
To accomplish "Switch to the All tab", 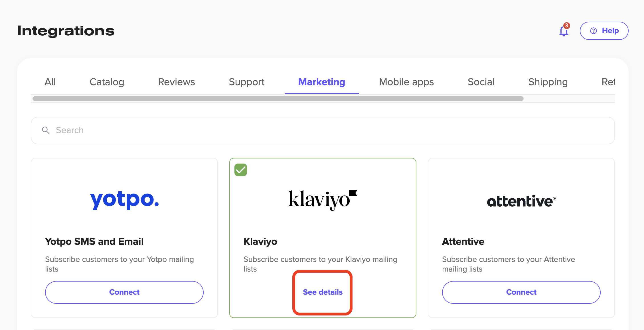I will [x=50, y=82].
